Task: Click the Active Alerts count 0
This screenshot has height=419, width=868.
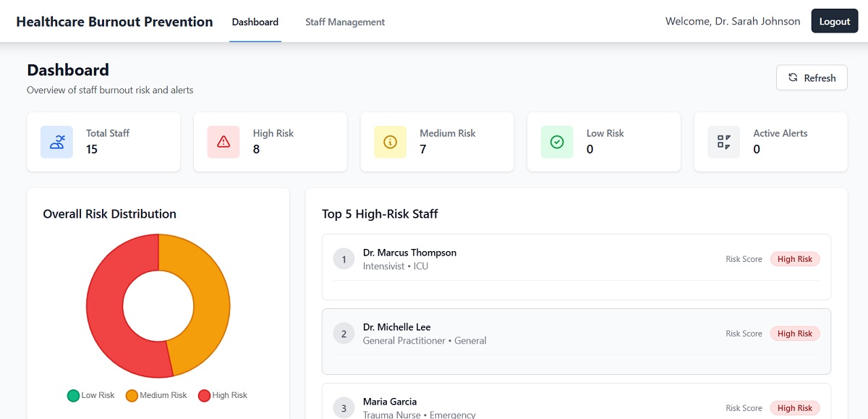Action: 757,149
